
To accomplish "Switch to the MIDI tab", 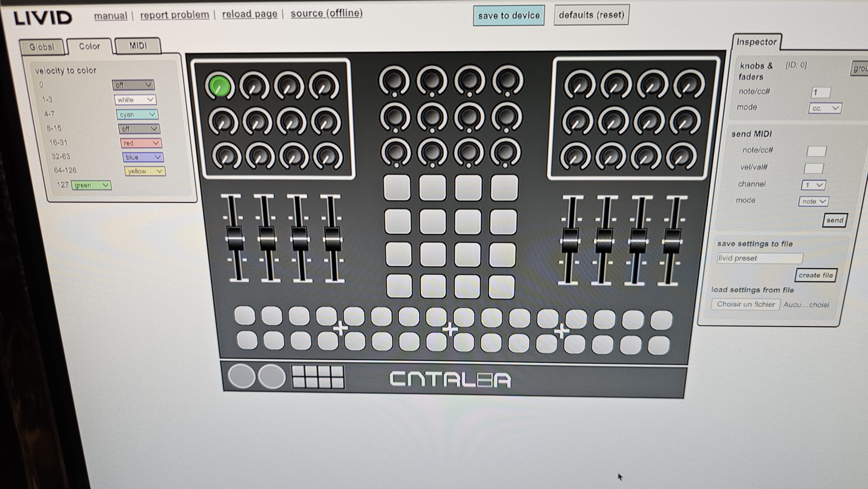I will pos(138,46).
